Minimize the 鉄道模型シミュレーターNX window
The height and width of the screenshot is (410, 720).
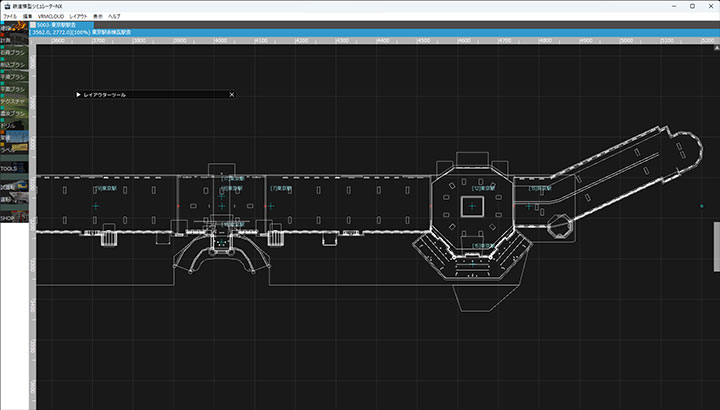coord(674,6)
